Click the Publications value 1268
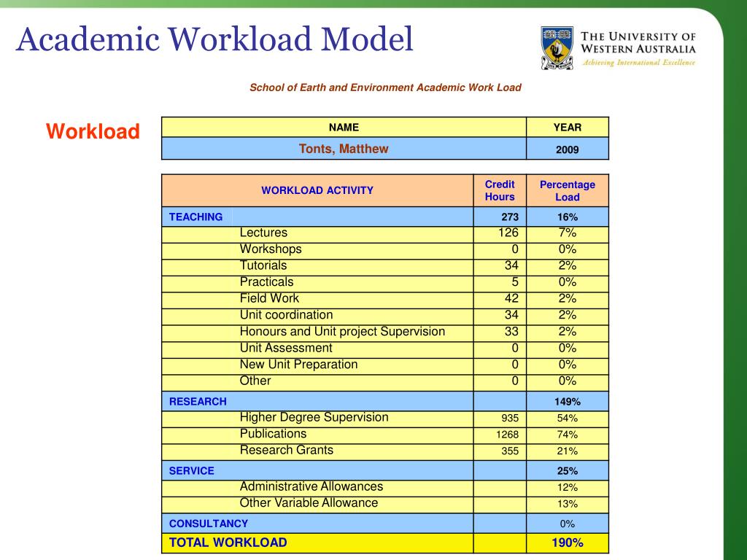The image size is (747, 560). pos(508,435)
